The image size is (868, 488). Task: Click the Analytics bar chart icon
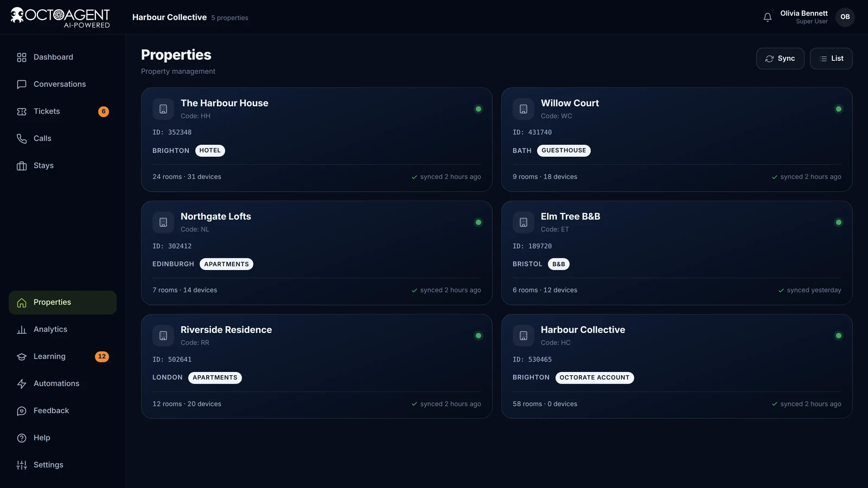[x=22, y=330]
